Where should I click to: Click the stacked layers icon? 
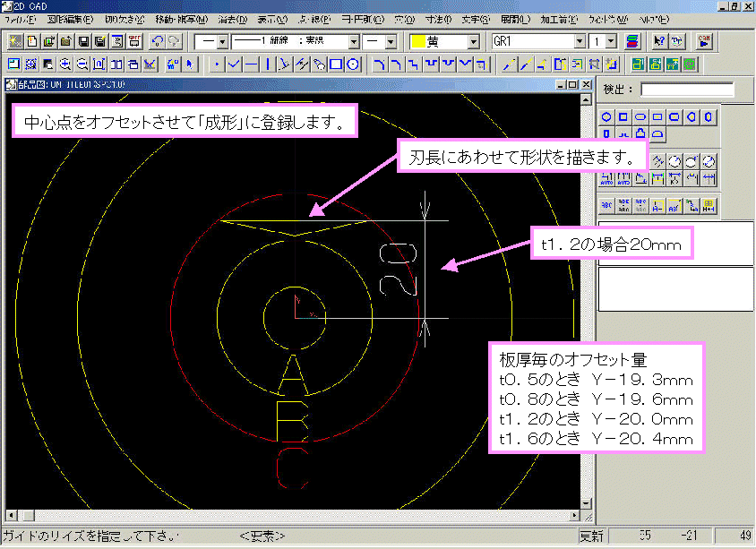[632, 41]
